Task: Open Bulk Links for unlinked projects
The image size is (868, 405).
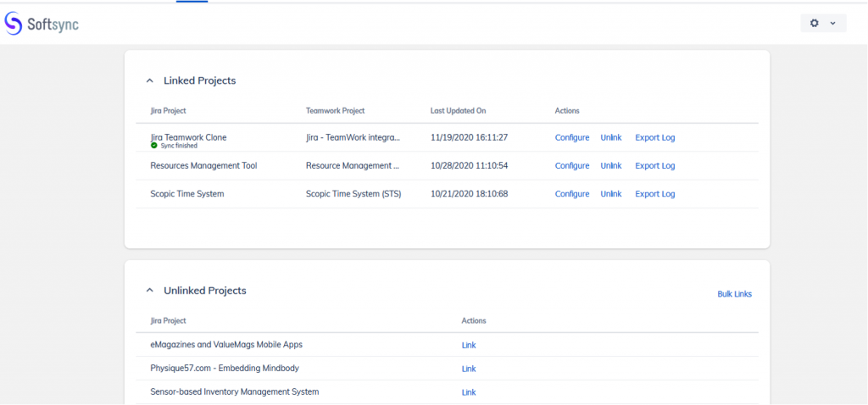Action: 734,294
